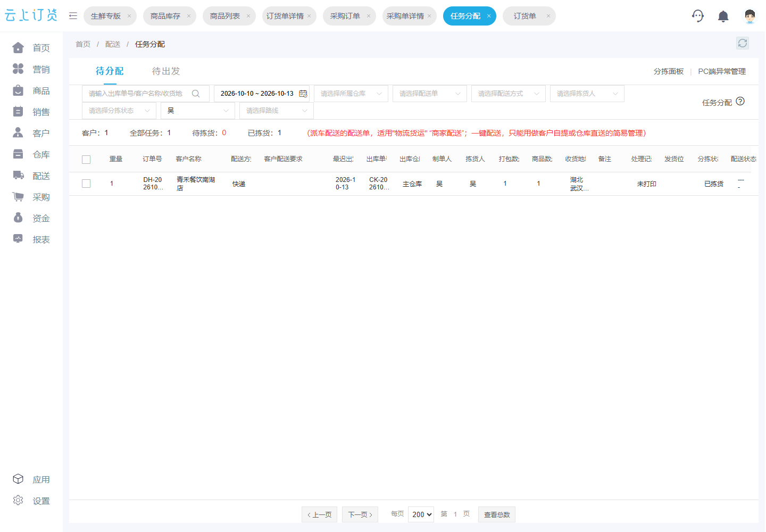Expand the 请选择分拣状态 dropdown
Image resolution: width=766 pixels, height=532 pixels.
click(x=119, y=111)
